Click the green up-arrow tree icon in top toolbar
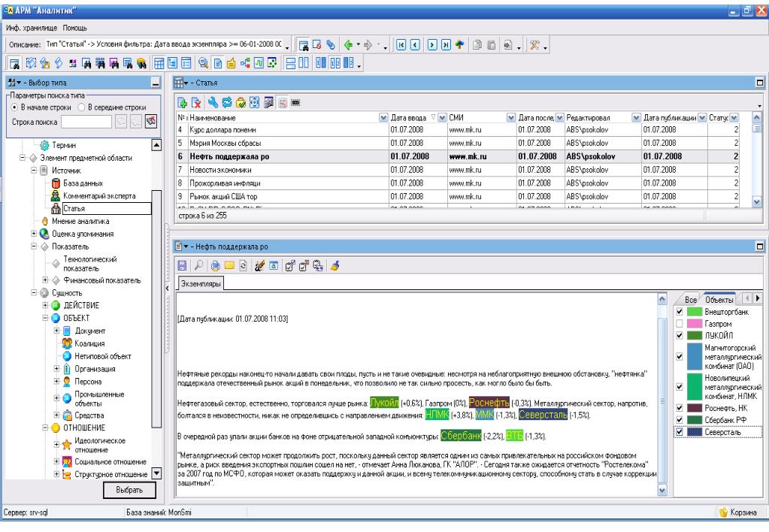The image size is (769, 532). [459, 45]
